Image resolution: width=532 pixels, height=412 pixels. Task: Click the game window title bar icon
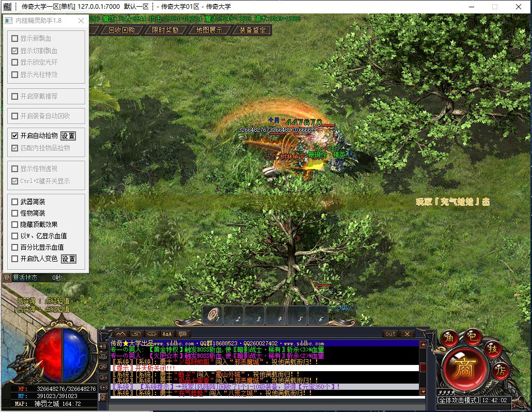[x=7, y=6]
